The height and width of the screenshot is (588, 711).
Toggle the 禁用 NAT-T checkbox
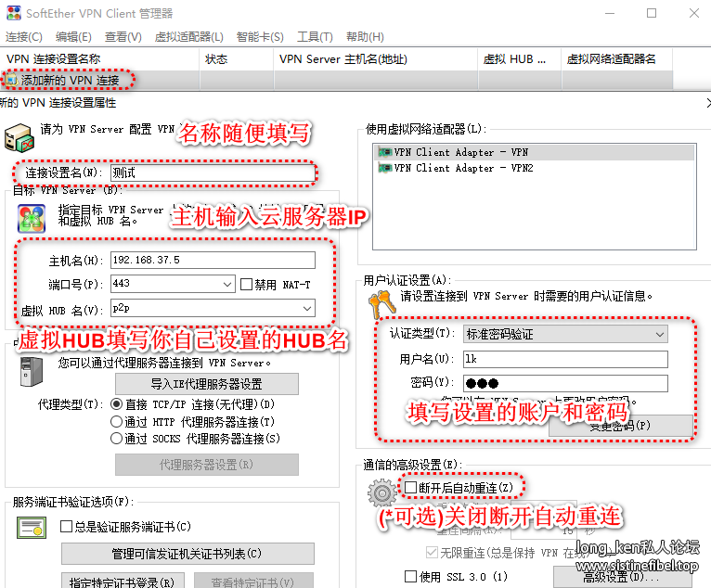coord(246,285)
